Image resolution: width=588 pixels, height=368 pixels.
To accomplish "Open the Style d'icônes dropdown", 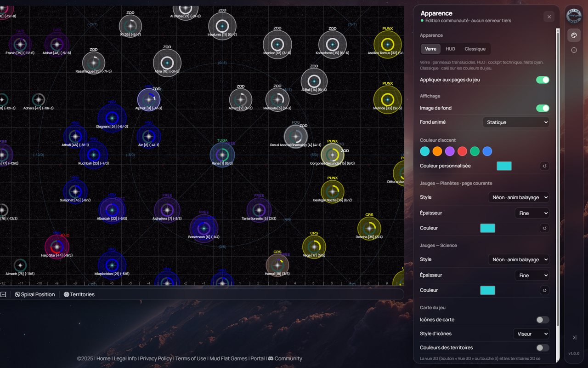I will tap(531, 334).
